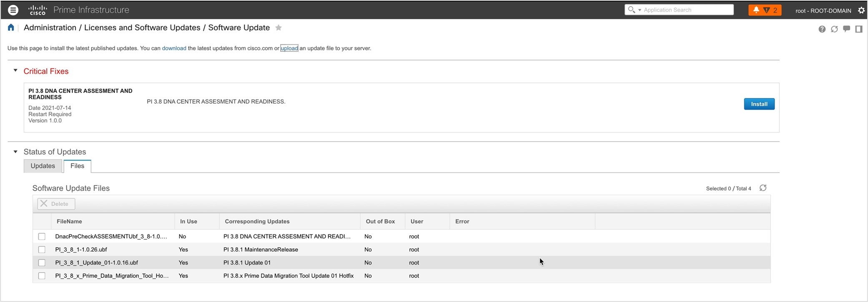Click the 'PI 3.8.1 MaintenanceRelease' cell
This screenshot has width=868, height=302.
pos(261,250)
